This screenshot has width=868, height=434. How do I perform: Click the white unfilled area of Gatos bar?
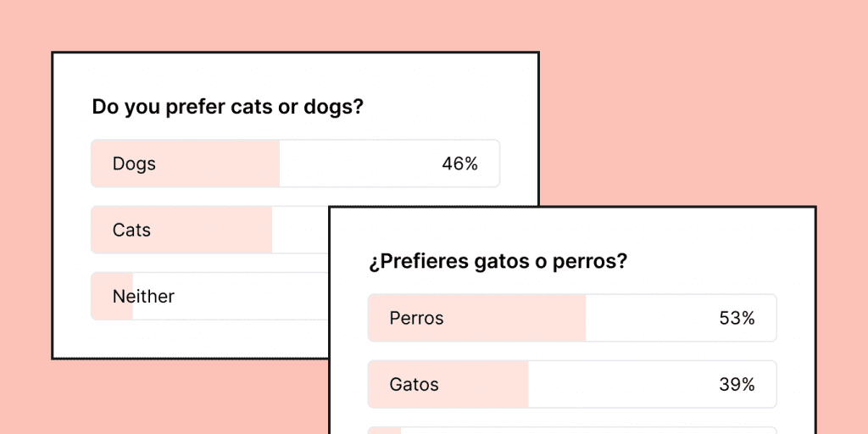pyautogui.click(x=619, y=384)
